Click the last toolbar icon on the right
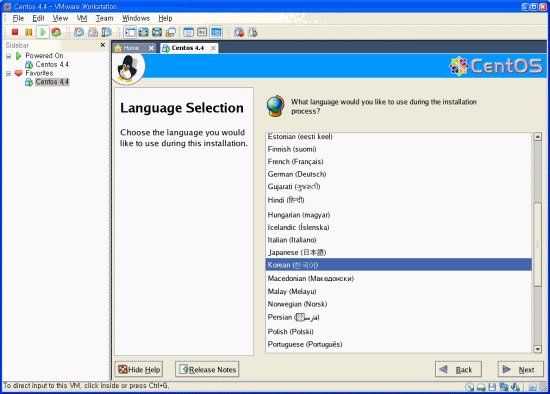 pos(253,32)
